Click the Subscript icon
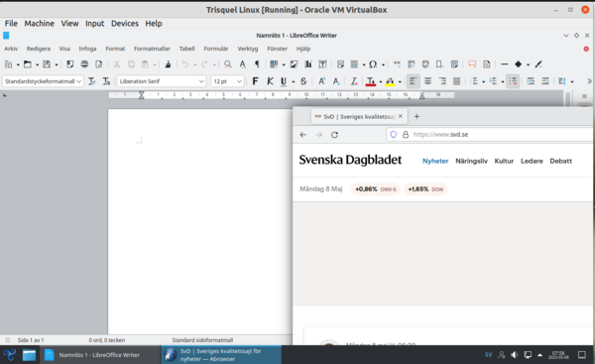 point(336,81)
